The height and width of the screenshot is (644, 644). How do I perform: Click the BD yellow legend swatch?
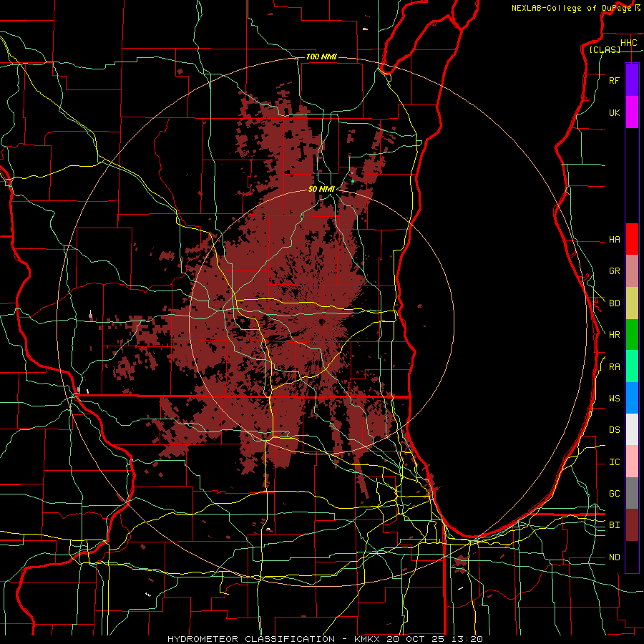pos(632,303)
